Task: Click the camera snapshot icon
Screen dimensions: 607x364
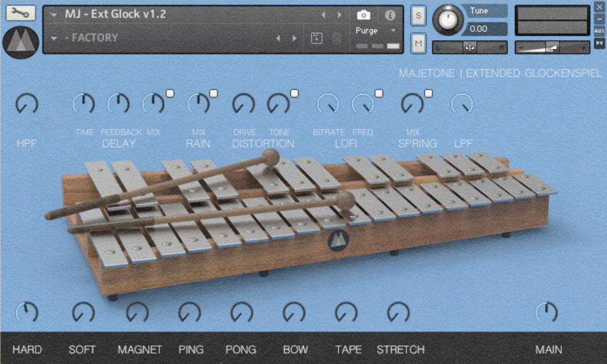Action: (363, 15)
